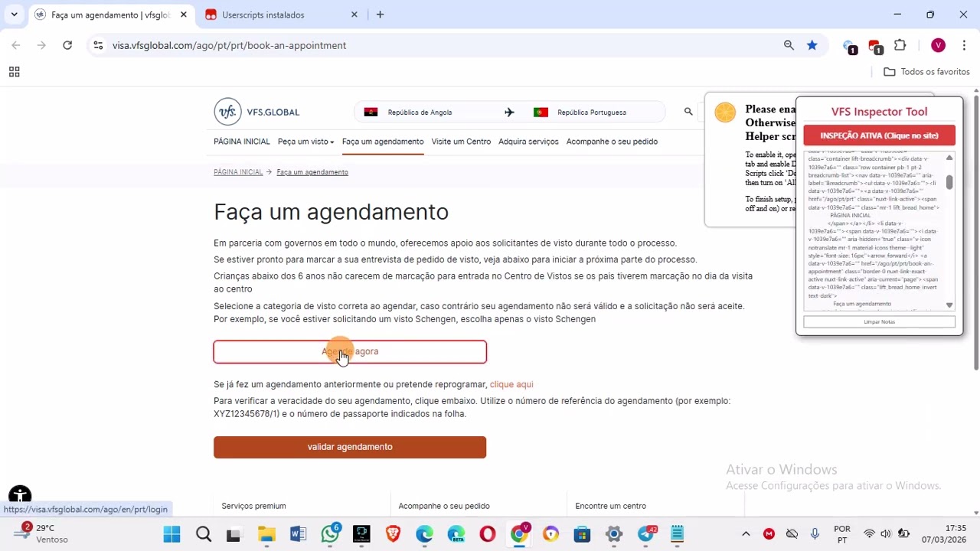The height and width of the screenshot is (551, 980).
Task: Open Opera browser from taskbar
Action: tap(487, 534)
